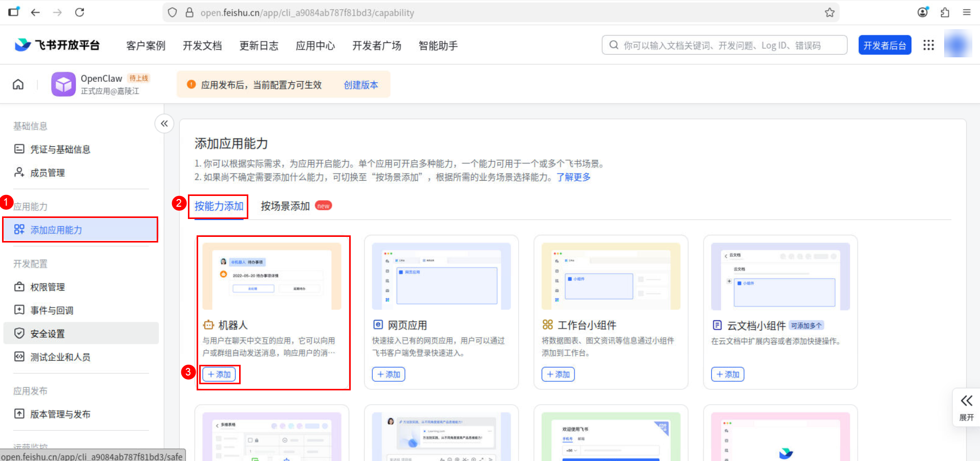The image size is (980, 461).
Task: Click the browser forward arrow
Action: coord(57,12)
